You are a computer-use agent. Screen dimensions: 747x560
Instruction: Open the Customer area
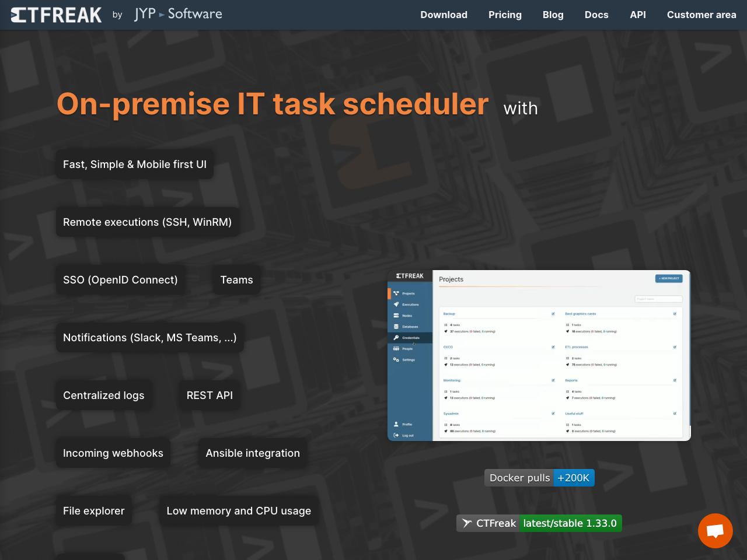click(x=701, y=15)
